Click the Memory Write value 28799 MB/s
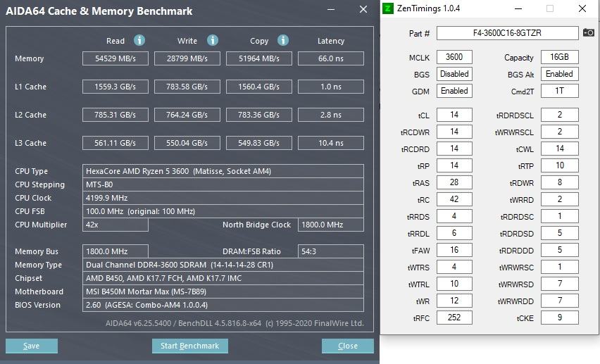 coord(187,58)
